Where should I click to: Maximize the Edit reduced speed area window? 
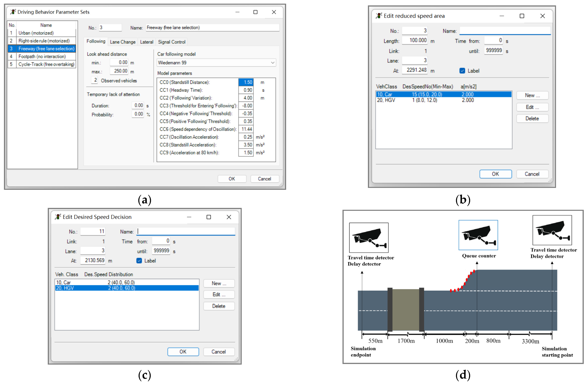522,16
